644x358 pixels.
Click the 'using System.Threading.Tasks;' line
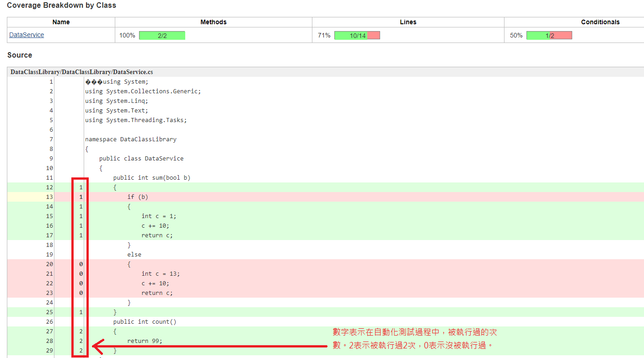point(136,120)
